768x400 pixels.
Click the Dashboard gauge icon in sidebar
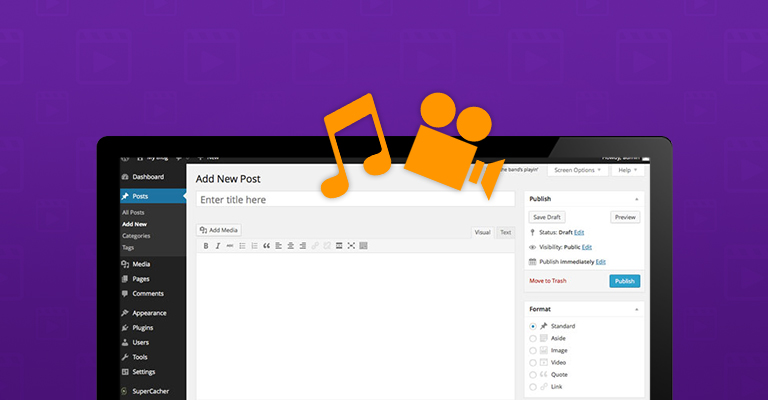125,177
